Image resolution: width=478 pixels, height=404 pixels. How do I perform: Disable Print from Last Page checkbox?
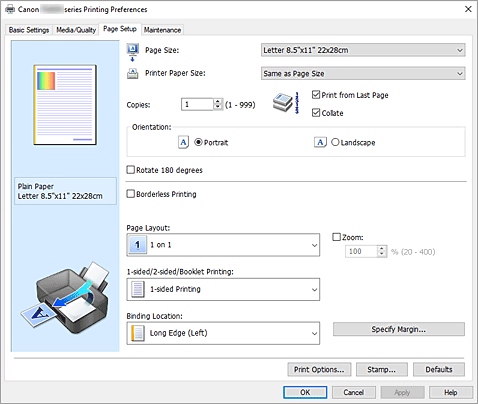pos(316,95)
